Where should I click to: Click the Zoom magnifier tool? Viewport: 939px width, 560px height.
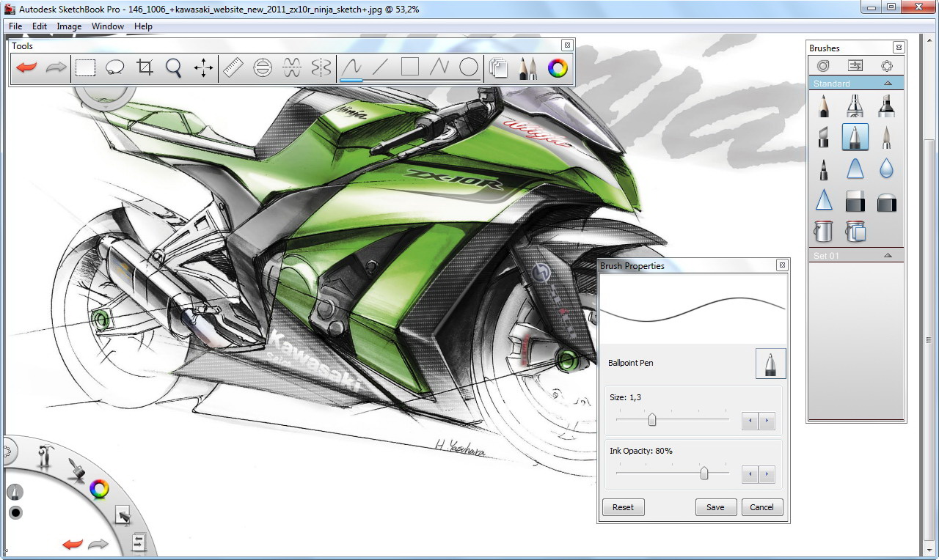[173, 68]
